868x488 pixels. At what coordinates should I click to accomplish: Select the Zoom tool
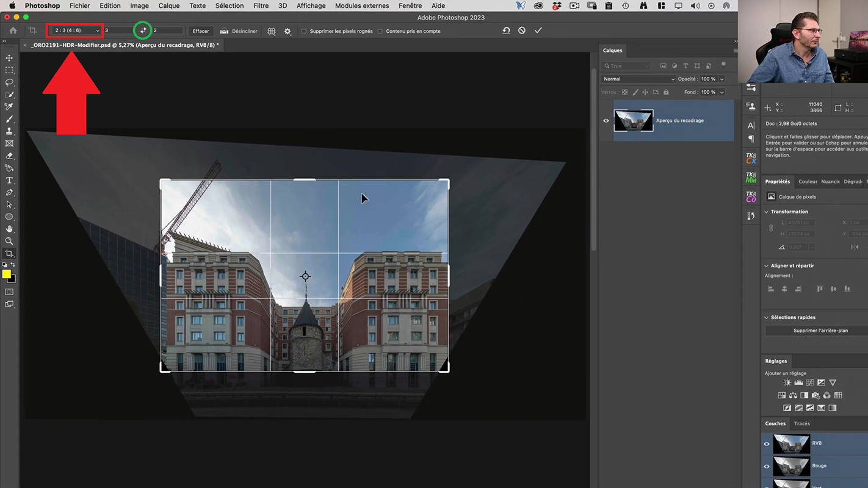tap(9, 242)
